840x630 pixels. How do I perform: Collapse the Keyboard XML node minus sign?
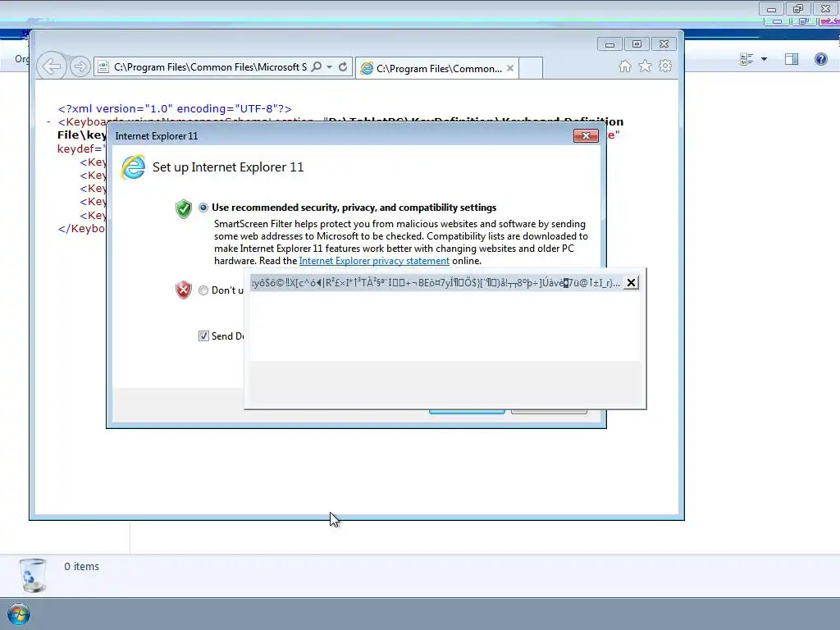(48, 122)
